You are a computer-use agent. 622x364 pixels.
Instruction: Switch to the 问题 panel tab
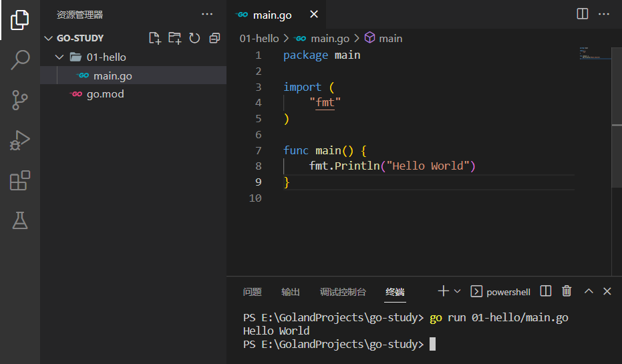click(253, 292)
